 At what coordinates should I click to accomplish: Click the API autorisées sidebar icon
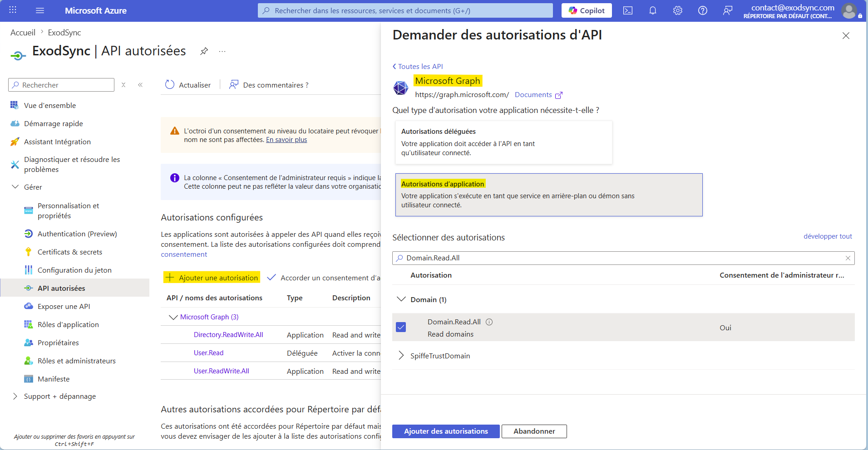(x=29, y=288)
